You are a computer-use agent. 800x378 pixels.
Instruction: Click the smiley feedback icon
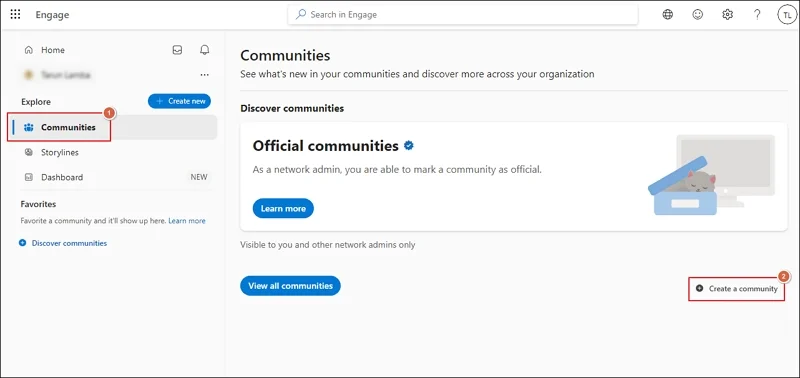point(697,15)
